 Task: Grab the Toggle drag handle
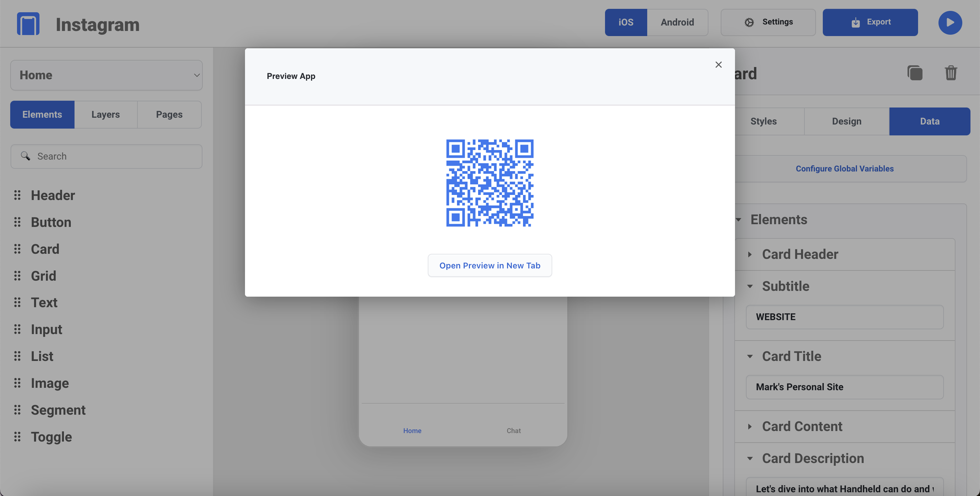pos(17,437)
